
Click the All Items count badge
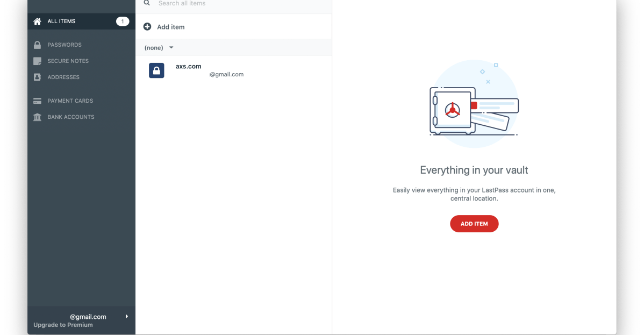point(122,22)
